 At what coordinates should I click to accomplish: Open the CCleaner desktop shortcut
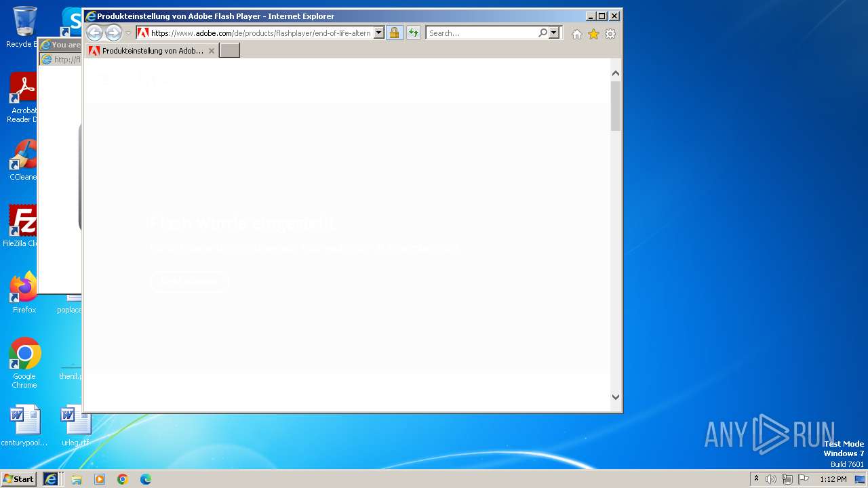pyautogui.click(x=23, y=161)
